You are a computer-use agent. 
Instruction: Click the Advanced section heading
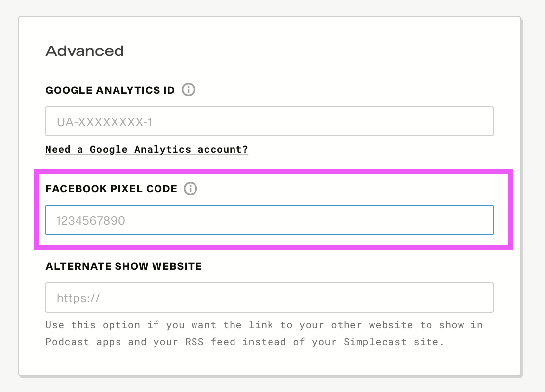[84, 51]
